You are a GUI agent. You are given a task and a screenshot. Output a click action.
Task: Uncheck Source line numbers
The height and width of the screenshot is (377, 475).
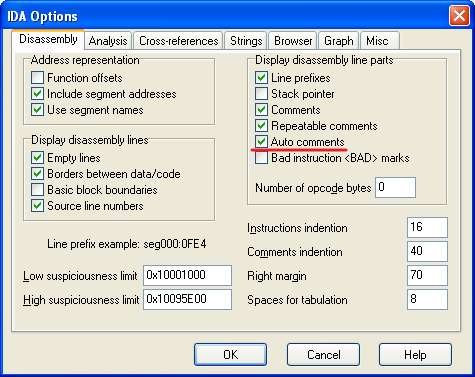[x=37, y=206]
